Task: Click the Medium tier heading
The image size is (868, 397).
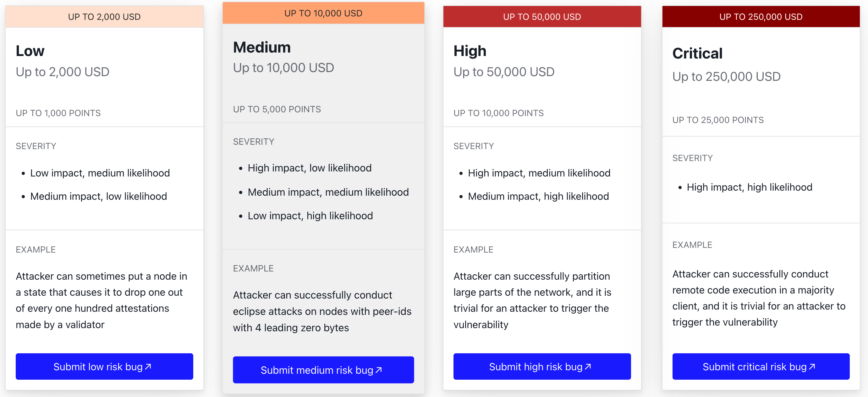Action: pyautogui.click(x=262, y=47)
